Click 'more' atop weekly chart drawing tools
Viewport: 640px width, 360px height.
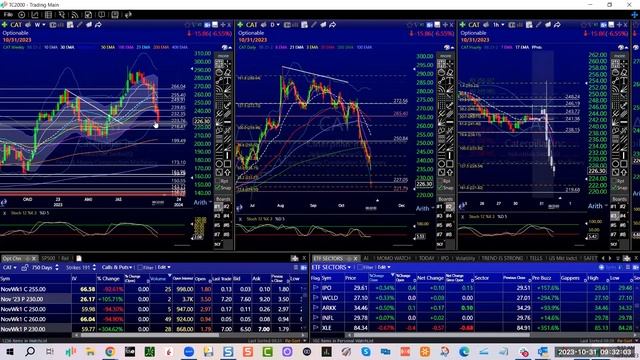(x=223, y=56)
